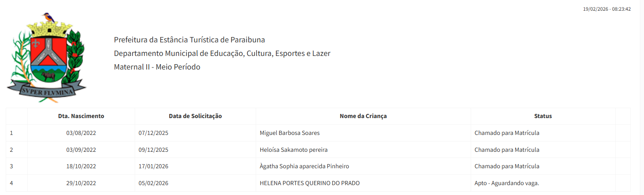Click the birth date 03/09/2022

pyautogui.click(x=81, y=150)
